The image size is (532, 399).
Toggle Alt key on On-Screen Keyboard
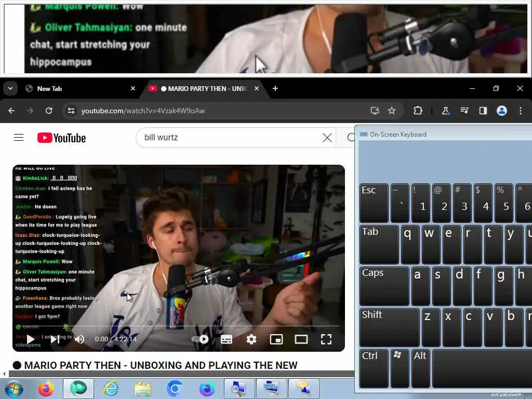click(421, 368)
